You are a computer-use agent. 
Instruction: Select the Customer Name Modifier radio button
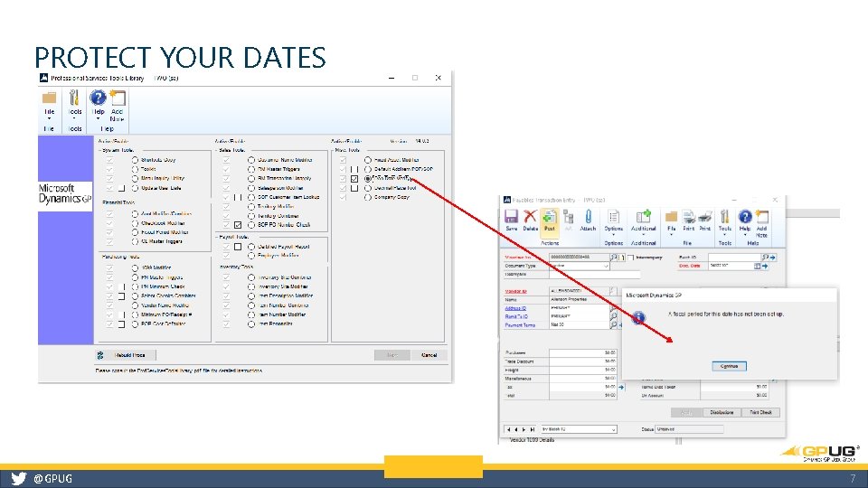tap(251, 160)
